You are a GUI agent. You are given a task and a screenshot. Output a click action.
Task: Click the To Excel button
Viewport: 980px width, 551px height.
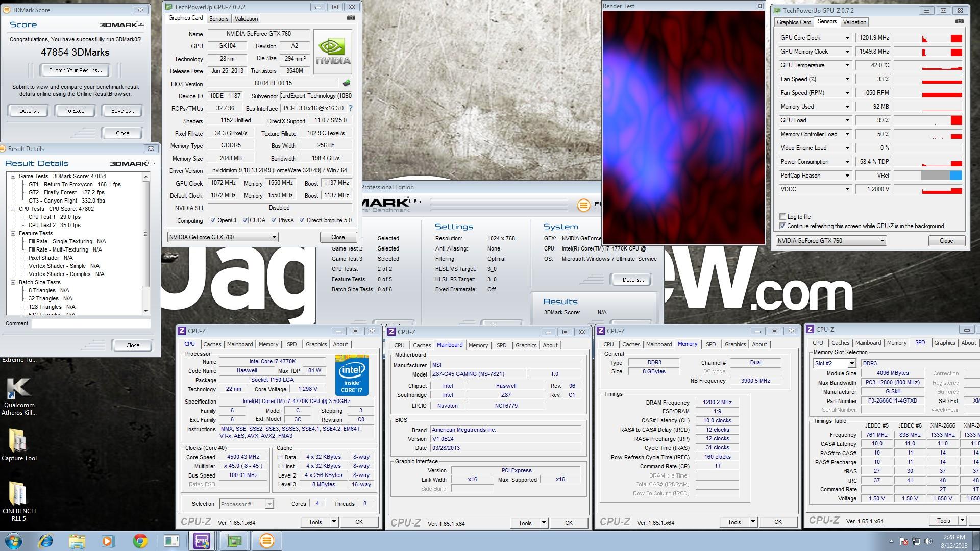(76, 111)
